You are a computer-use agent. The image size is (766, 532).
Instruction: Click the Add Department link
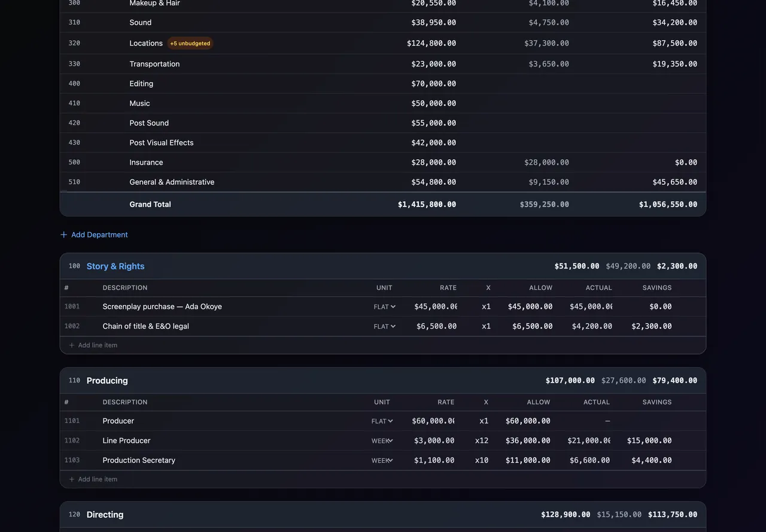click(94, 235)
